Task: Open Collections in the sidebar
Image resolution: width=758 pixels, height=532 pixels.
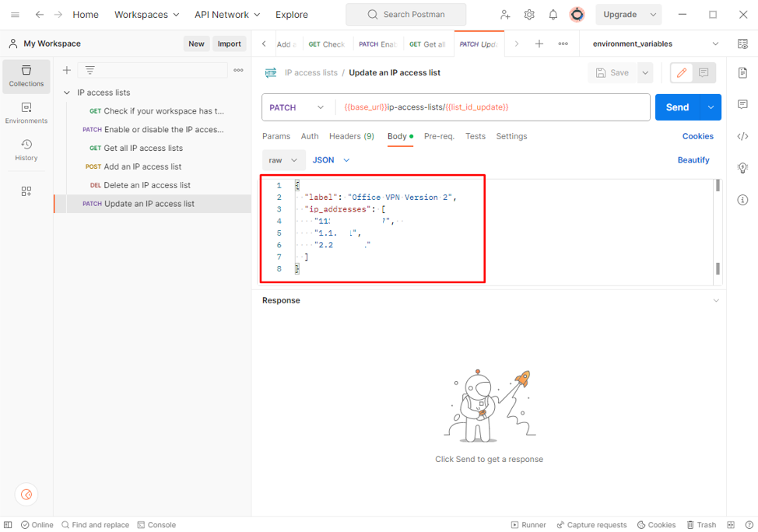Action: [x=26, y=76]
